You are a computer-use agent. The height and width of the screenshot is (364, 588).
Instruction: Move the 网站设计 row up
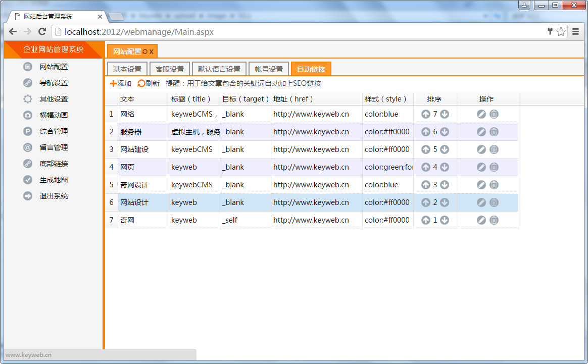click(x=426, y=202)
